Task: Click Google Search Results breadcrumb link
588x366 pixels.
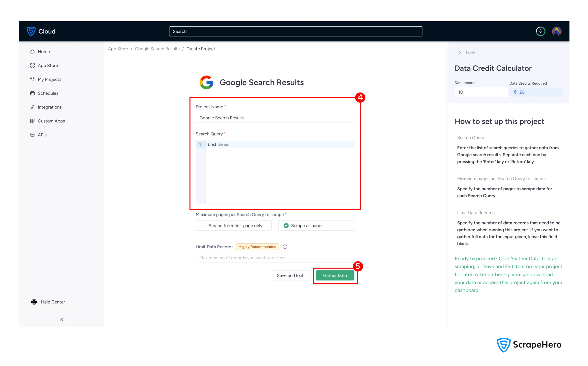Action: click(157, 49)
